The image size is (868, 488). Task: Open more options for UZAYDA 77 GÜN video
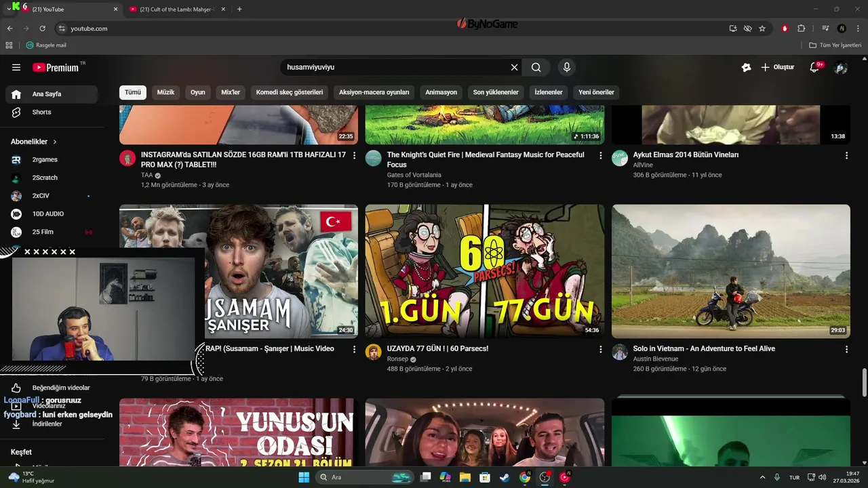coord(600,349)
